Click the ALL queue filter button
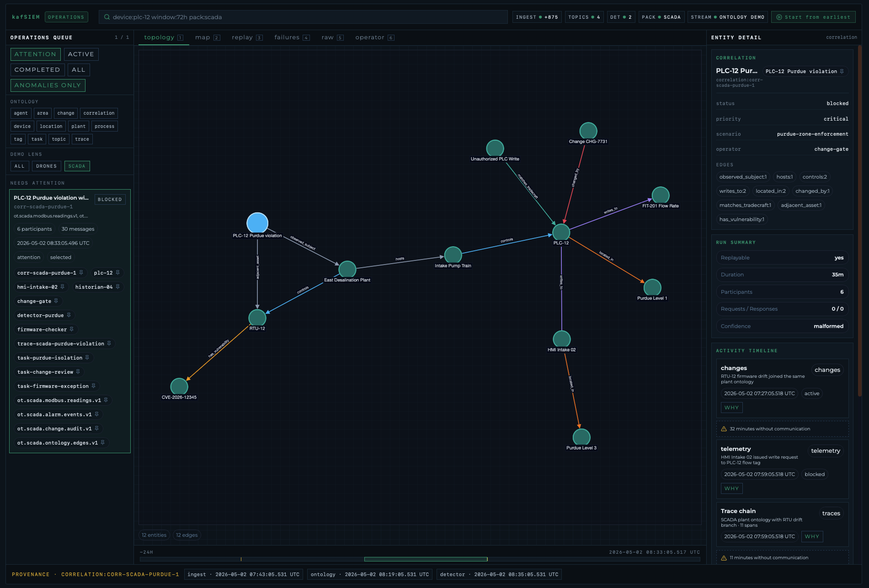Viewport: 869px width, 588px height. click(79, 70)
